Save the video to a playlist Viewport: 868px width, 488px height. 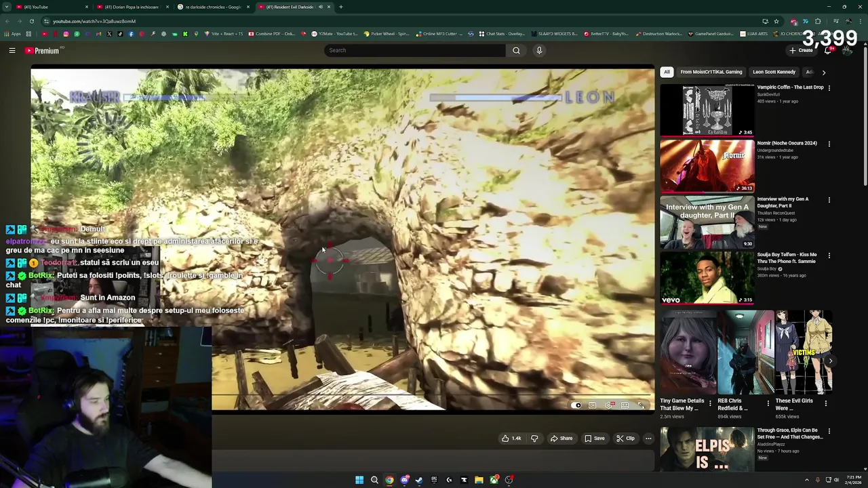[595, 439]
